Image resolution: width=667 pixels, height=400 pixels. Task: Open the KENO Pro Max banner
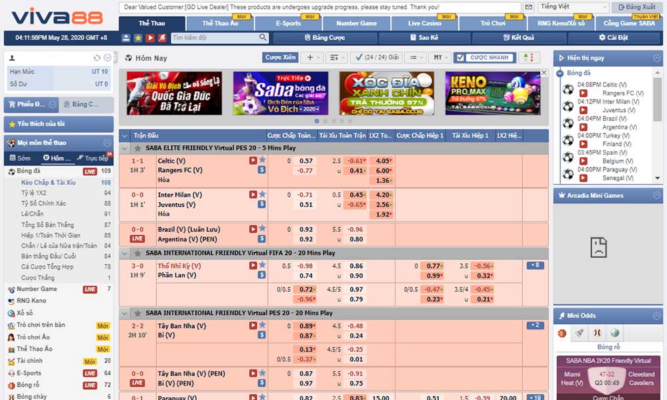[493, 93]
